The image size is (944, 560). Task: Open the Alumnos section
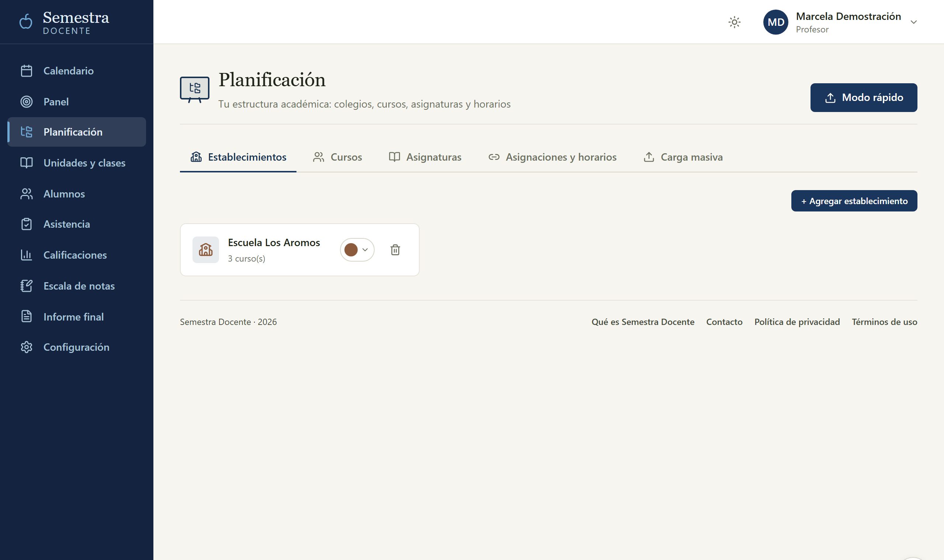(x=77, y=193)
